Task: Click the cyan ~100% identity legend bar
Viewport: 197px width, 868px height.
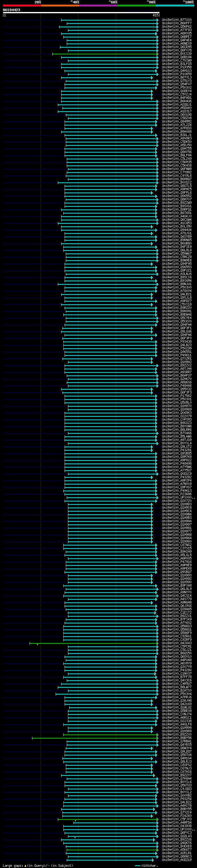Action: coord(175,6)
